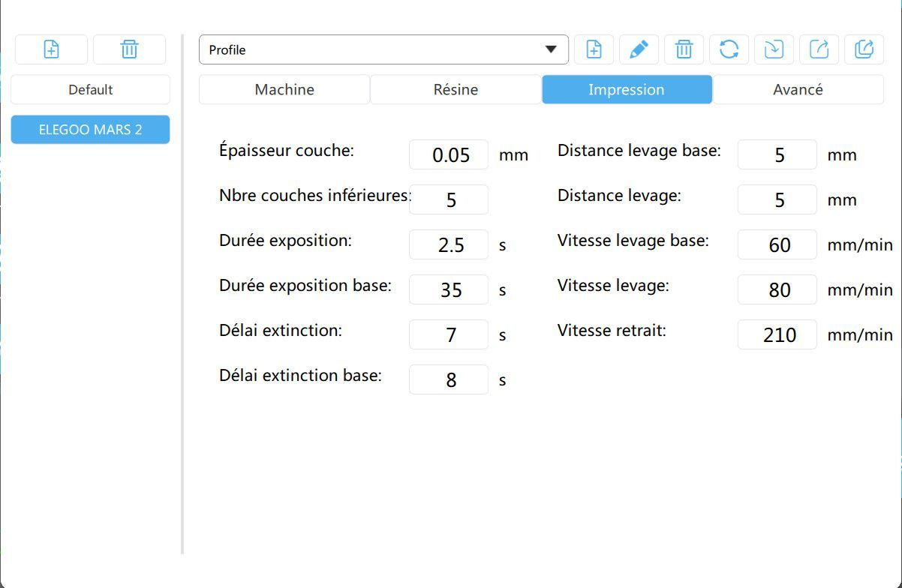This screenshot has width=902, height=588.
Task: Reset profile with refresh icon
Action: coord(729,49)
